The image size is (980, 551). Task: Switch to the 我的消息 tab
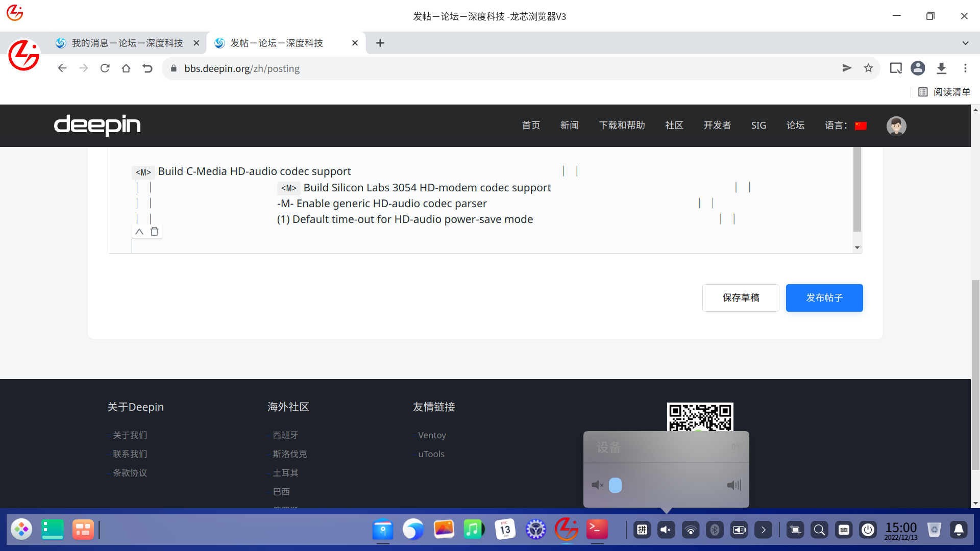click(x=127, y=43)
